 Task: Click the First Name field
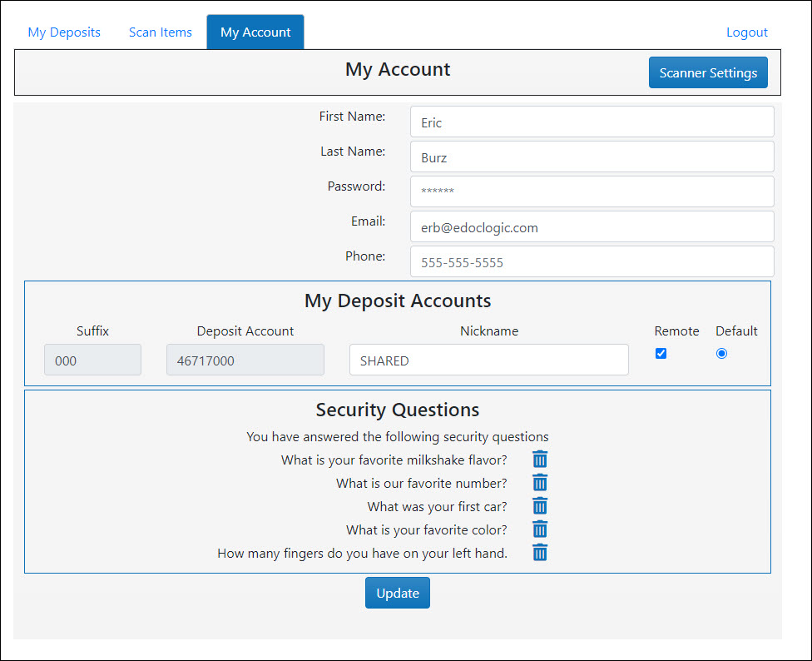coord(592,122)
